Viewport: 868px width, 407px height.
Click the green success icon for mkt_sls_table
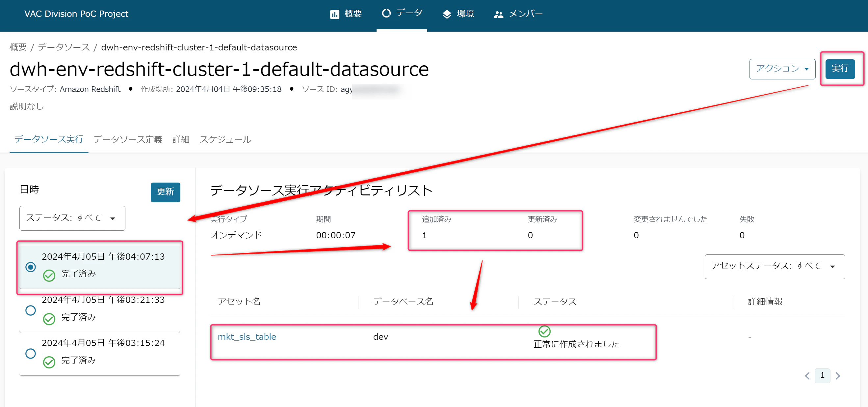[544, 331]
